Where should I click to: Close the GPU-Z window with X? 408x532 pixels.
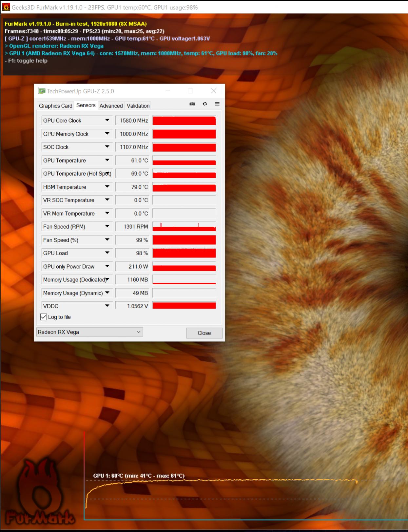pyautogui.click(x=214, y=91)
